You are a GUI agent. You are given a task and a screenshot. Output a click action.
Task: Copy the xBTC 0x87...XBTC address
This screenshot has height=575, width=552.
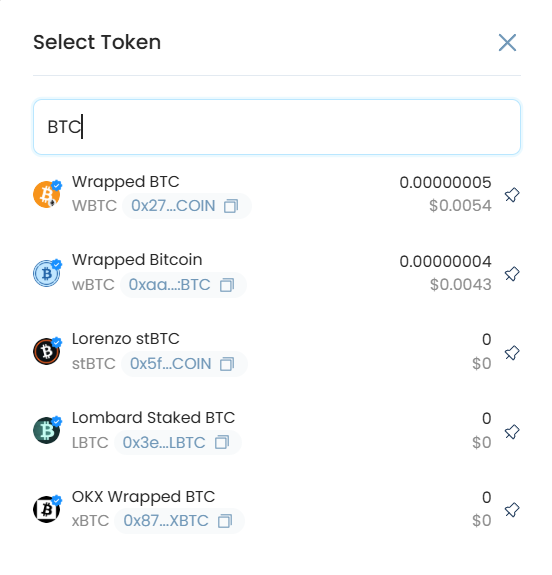(225, 521)
